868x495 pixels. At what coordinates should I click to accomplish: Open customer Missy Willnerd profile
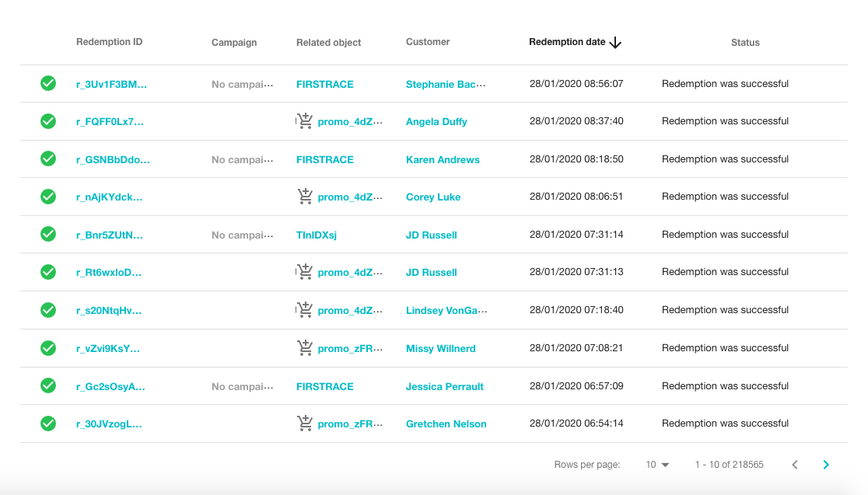tap(441, 348)
